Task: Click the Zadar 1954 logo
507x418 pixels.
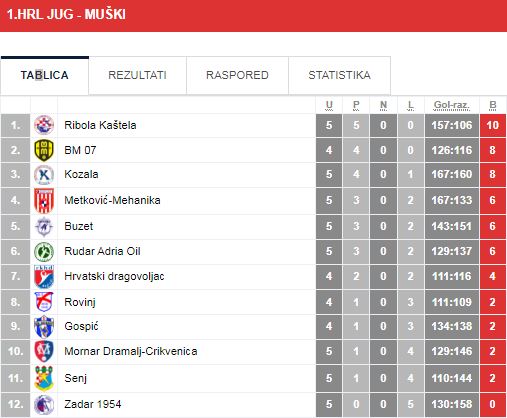Action: tap(44, 405)
